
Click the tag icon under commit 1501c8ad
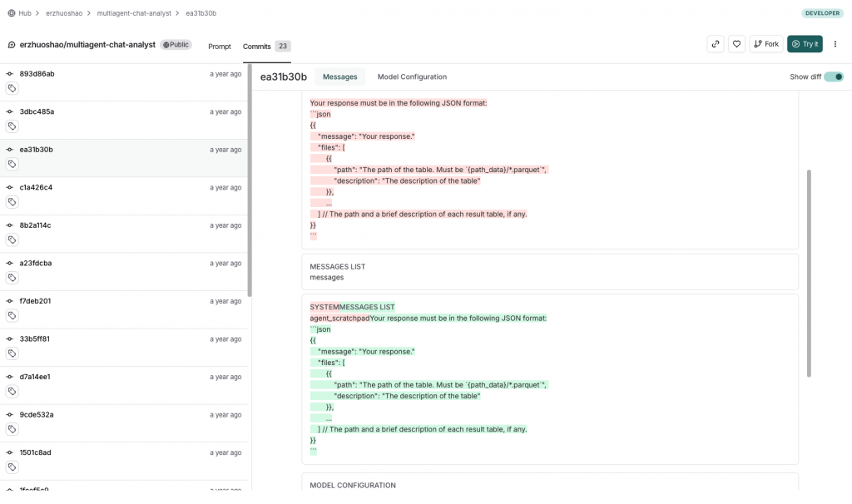12,467
